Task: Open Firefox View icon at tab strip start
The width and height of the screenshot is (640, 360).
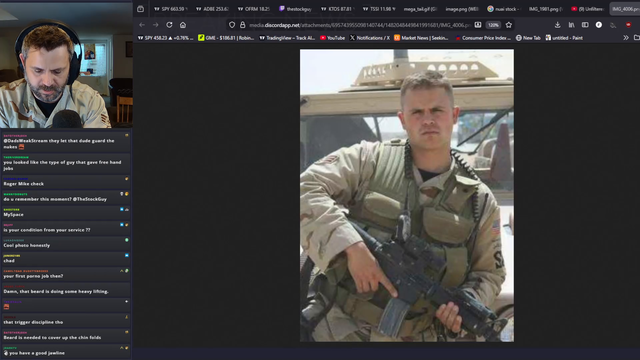Action: click(140, 9)
